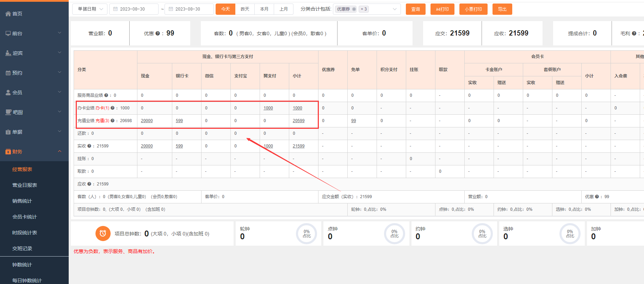Open 营业日报表 in sidebar
Viewport: 644px width, 284px height.
(25, 185)
